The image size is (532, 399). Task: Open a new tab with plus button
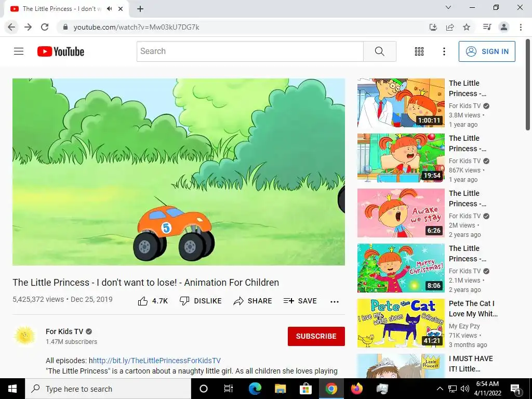pyautogui.click(x=140, y=9)
